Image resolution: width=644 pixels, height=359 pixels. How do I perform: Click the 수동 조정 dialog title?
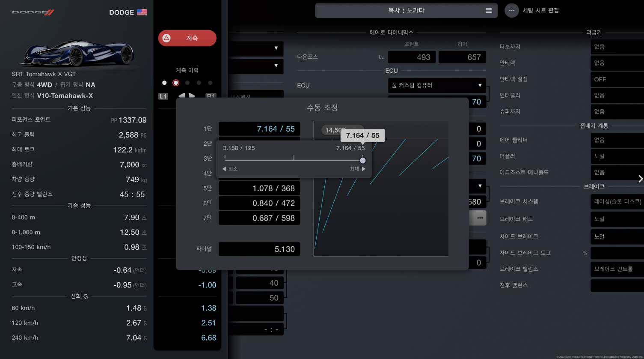click(x=322, y=108)
